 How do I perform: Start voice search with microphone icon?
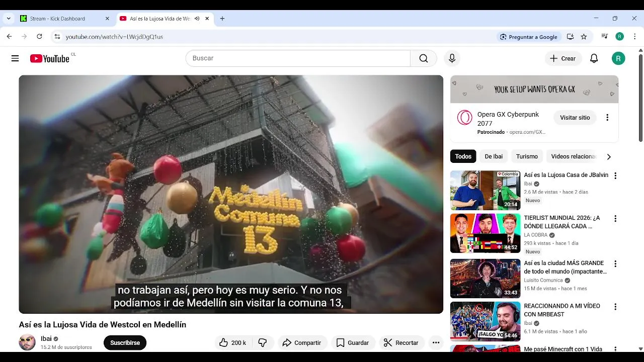(452, 58)
